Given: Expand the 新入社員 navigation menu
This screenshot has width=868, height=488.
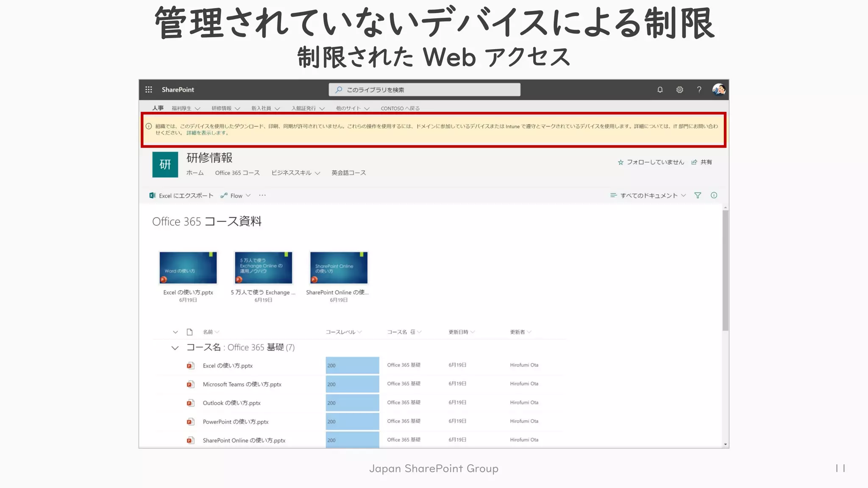Looking at the screenshot, I should [277, 108].
